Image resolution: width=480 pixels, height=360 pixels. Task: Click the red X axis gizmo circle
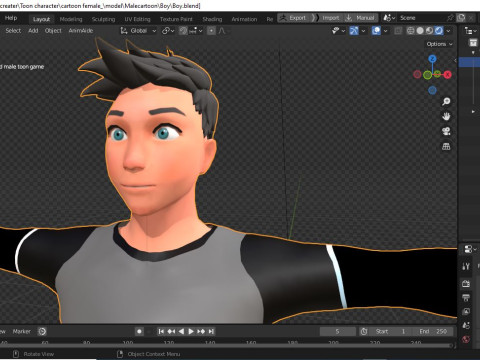(447, 74)
